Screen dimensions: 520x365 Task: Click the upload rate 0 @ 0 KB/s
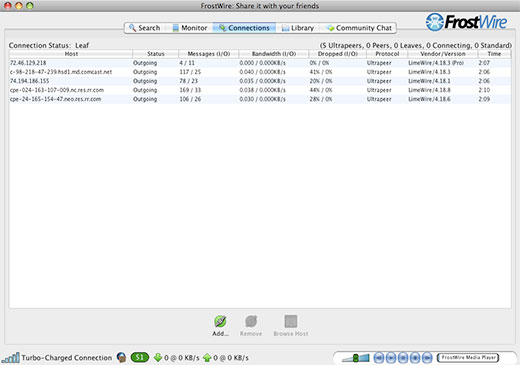[231, 358]
